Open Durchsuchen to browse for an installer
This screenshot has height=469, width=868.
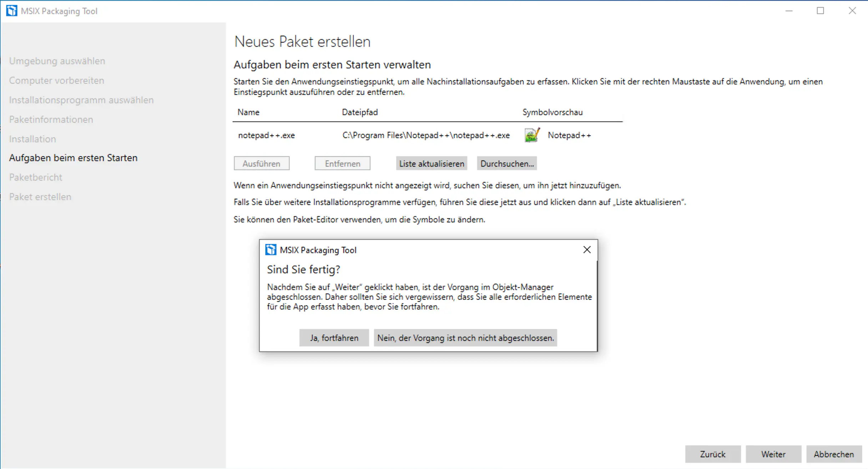coord(506,163)
